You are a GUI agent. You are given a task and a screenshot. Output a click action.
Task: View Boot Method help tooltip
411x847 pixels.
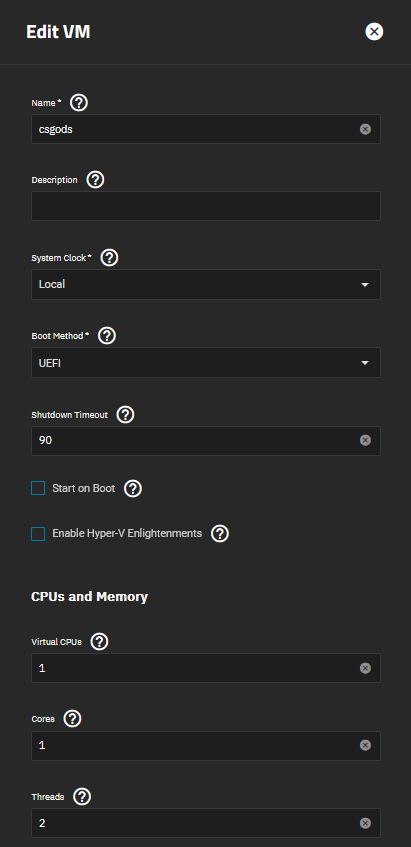[107, 335]
